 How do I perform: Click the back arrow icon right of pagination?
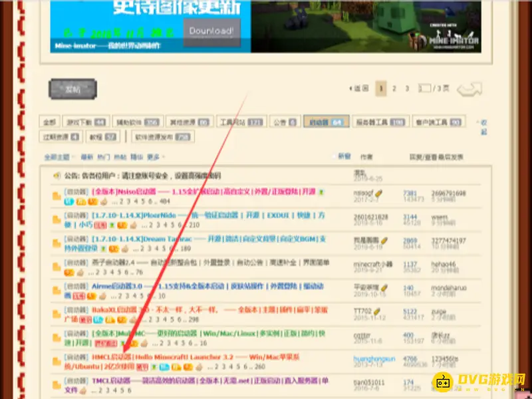pyautogui.click(x=469, y=89)
